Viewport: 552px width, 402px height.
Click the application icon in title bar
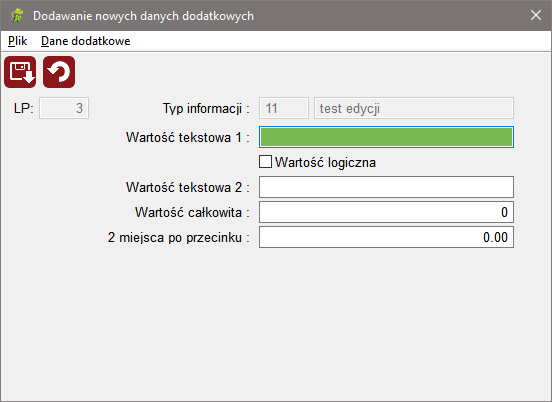point(17,15)
